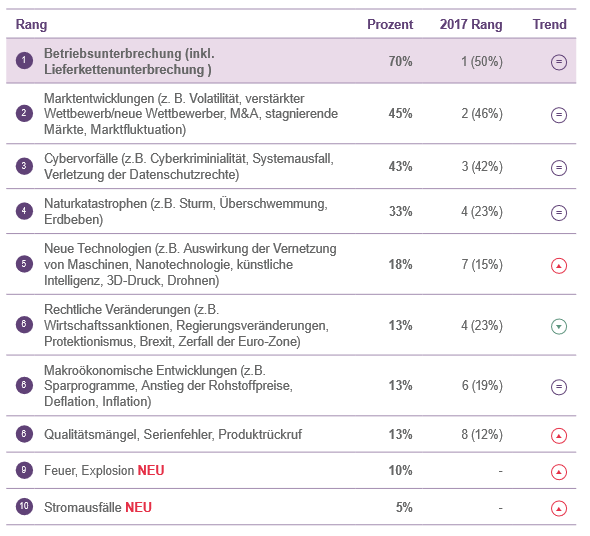Click rank badge number 1
This screenshot has height=536, width=590.
click(x=24, y=60)
